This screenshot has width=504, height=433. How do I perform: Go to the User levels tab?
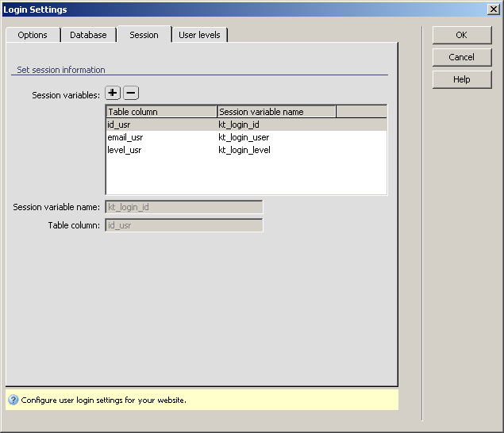click(x=201, y=35)
